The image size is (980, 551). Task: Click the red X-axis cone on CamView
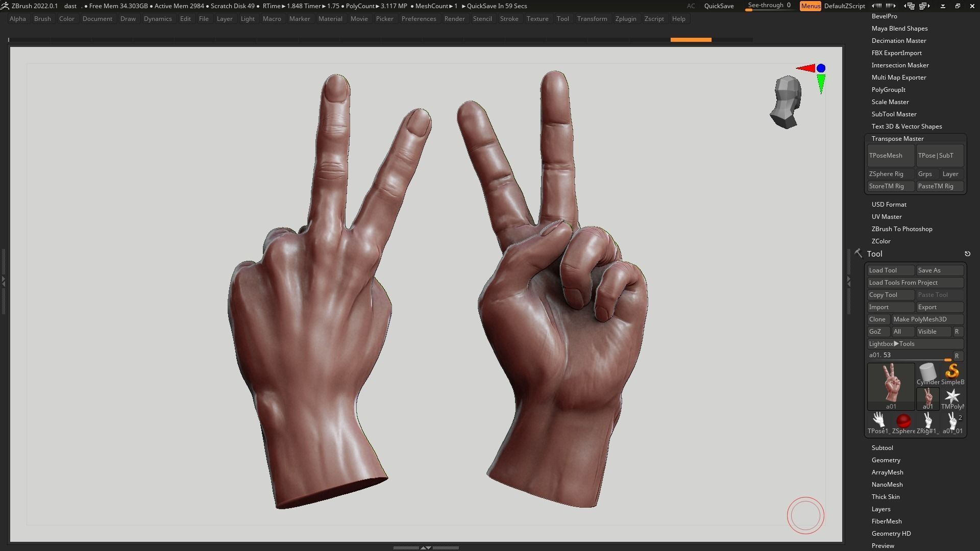coord(805,68)
